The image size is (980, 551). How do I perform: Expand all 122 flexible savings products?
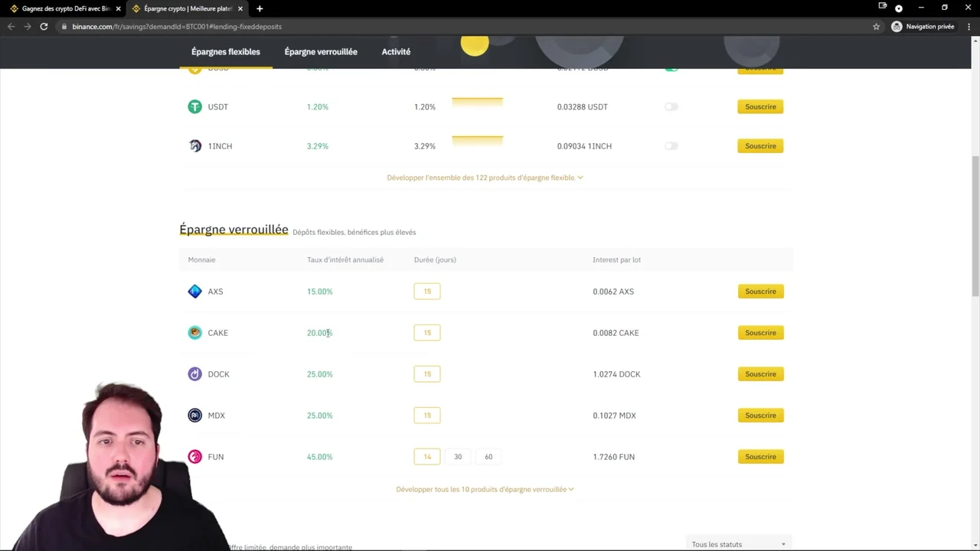coord(485,178)
